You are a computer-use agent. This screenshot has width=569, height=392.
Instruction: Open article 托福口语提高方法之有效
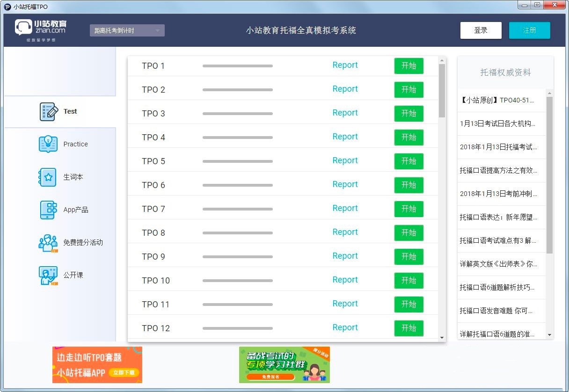(x=498, y=171)
